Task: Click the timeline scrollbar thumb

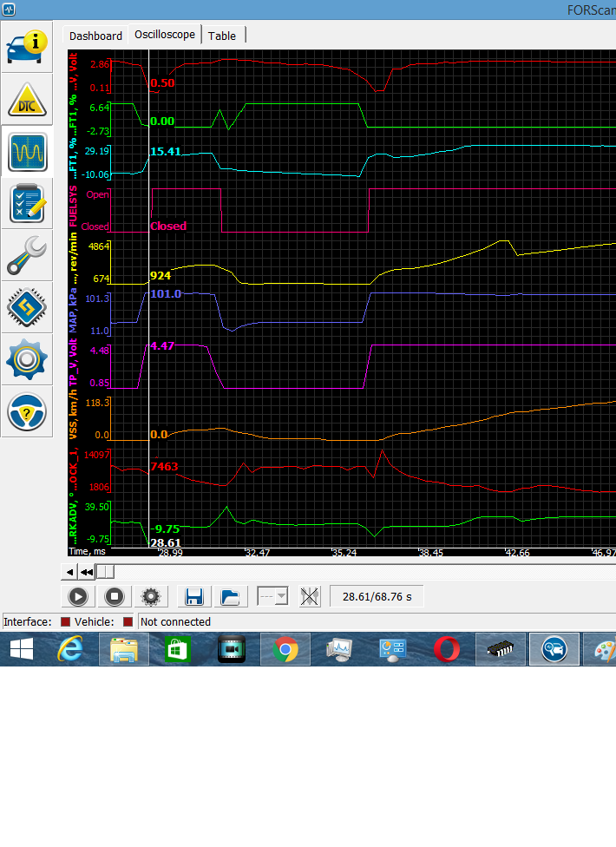Action: 105,571
